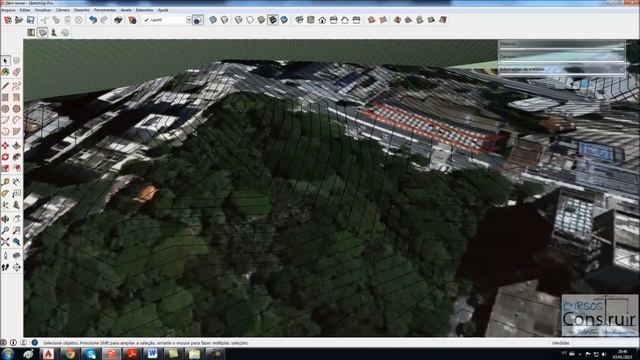Pick the Follow Me tool
The width and height of the screenshot is (640, 360).
16,157
